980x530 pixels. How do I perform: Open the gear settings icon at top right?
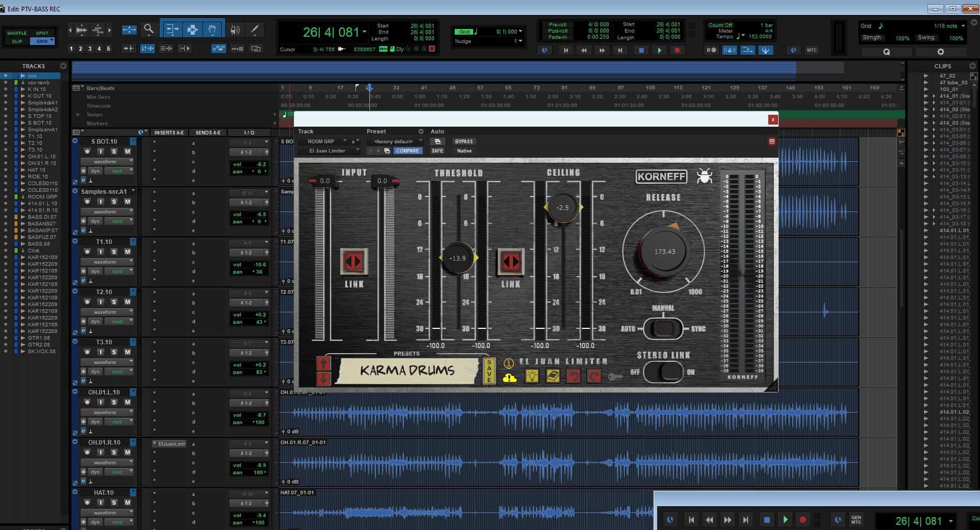point(940,52)
